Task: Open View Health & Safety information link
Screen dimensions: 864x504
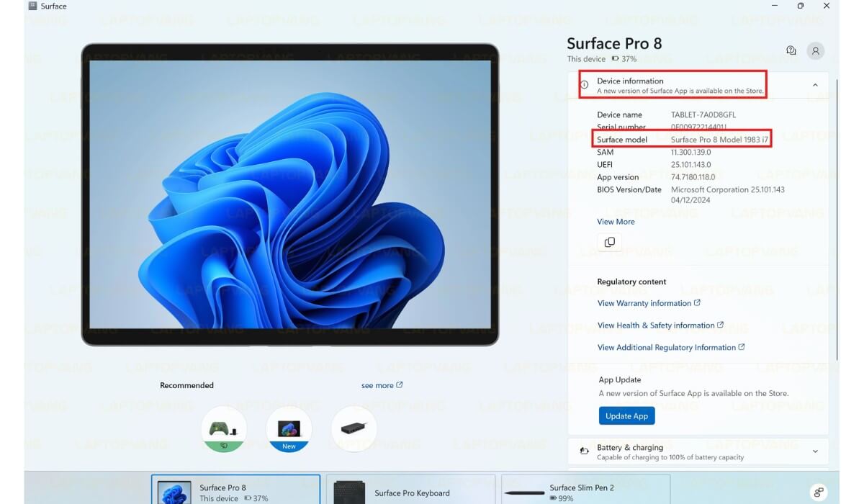Action: point(660,325)
